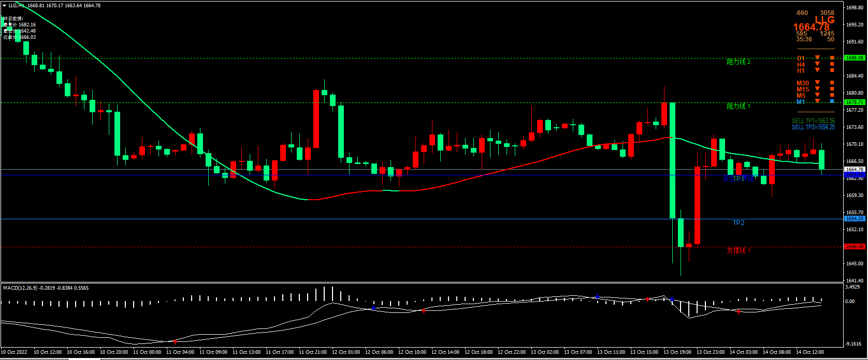Click the 13 Oct 19:00 time label

coord(677,352)
